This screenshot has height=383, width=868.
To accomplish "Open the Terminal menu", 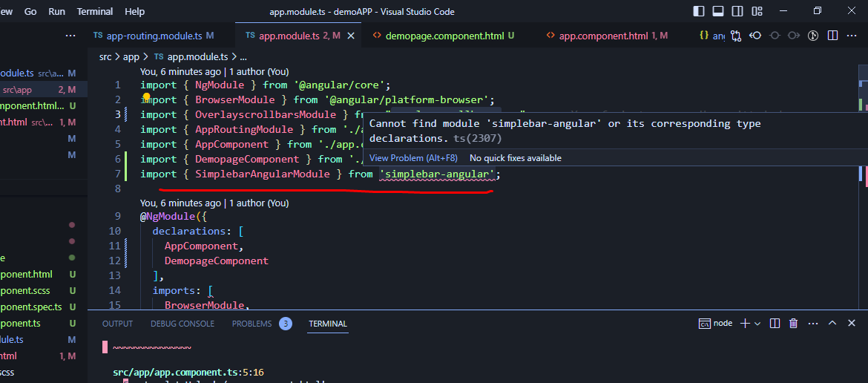I will tap(95, 11).
